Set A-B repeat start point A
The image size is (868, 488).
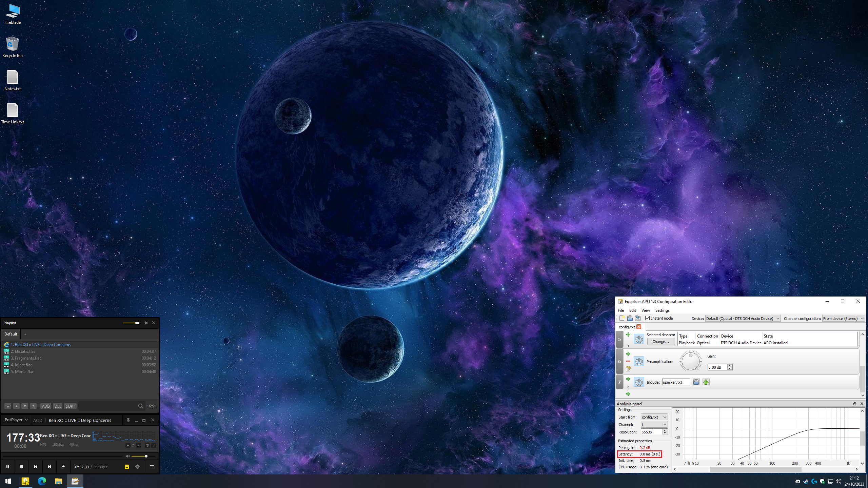128,445
